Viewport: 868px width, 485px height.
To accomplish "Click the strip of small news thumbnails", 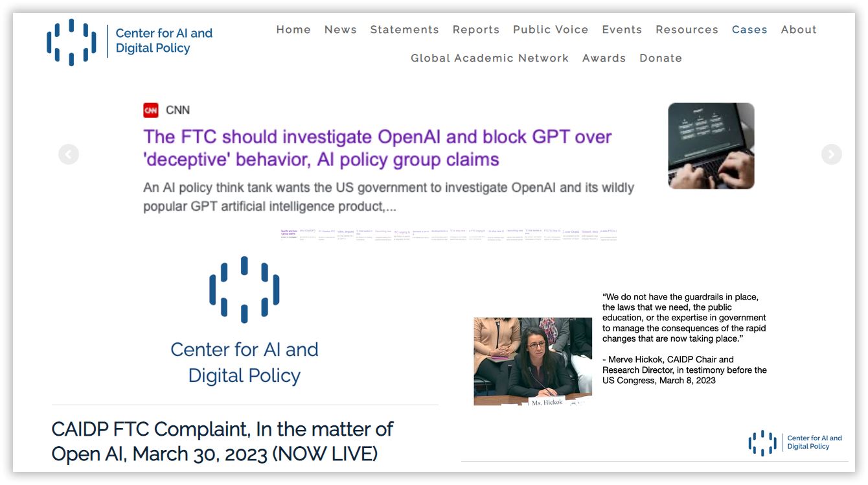I will pyautogui.click(x=448, y=234).
